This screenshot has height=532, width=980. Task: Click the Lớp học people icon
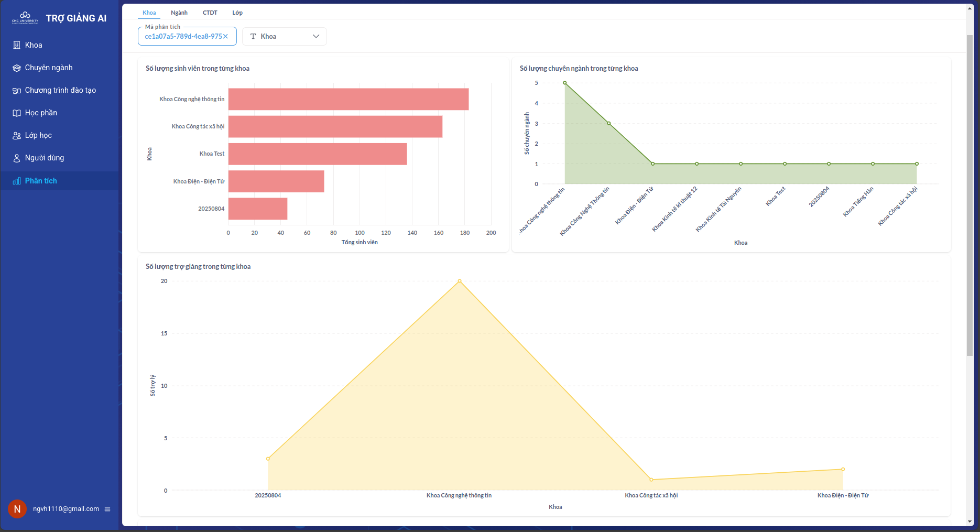coord(17,135)
